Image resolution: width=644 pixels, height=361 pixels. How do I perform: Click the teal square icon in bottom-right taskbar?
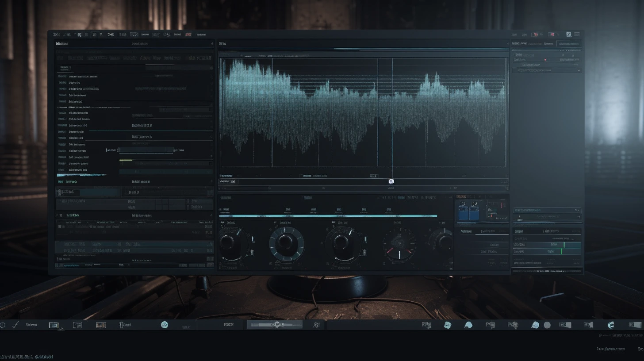pyautogui.click(x=447, y=325)
